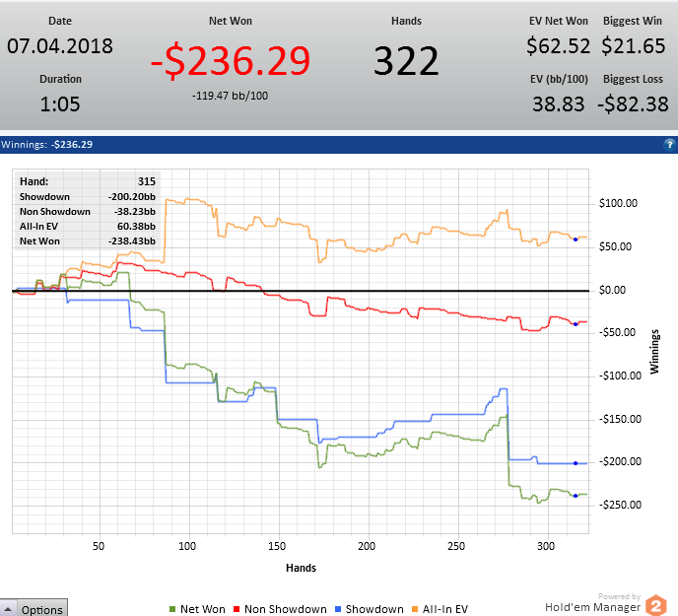Screen dimensions: 678x616
Task: Open the help question mark icon
Action: (x=670, y=145)
